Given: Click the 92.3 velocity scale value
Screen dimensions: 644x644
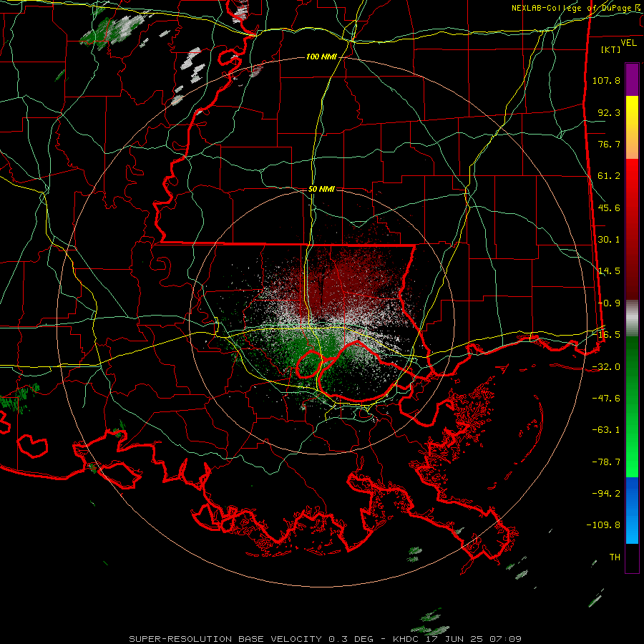Looking at the screenshot, I should pyautogui.click(x=609, y=112).
